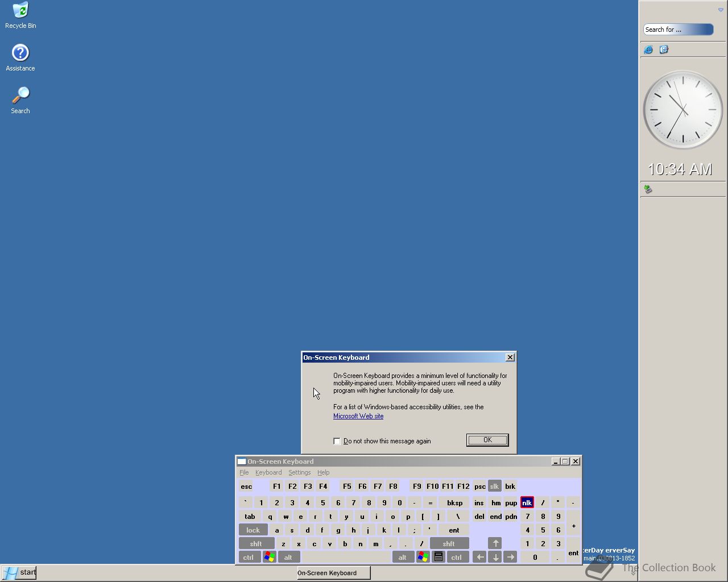Click the F12 key

click(463, 486)
